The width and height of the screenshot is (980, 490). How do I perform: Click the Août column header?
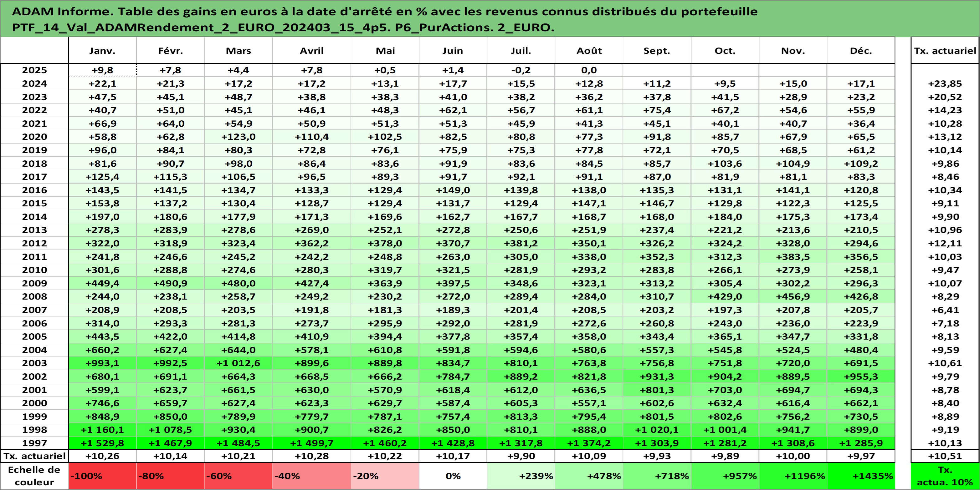click(589, 51)
